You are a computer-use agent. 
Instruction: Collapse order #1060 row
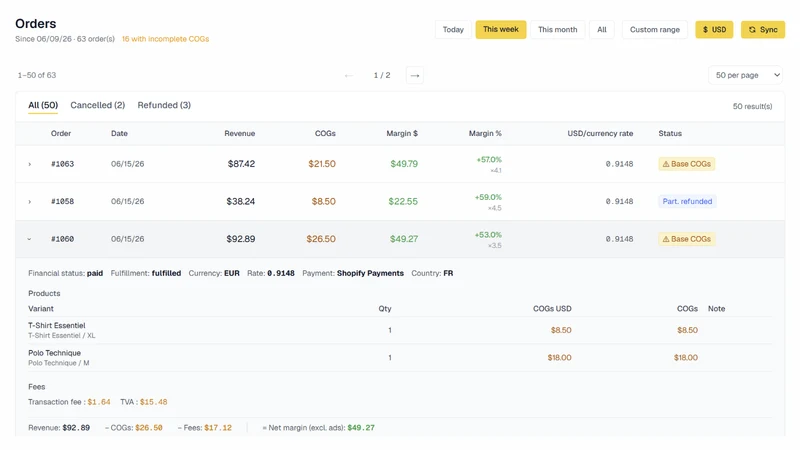(x=30, y=239)
